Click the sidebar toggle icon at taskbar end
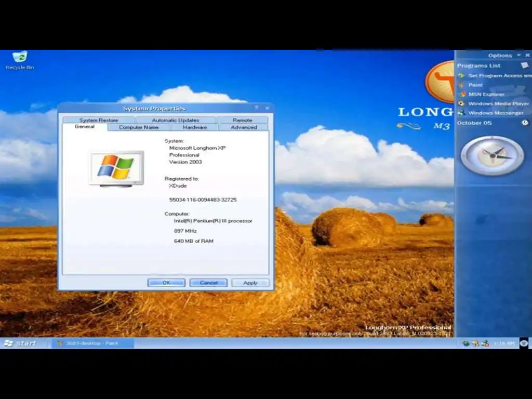 tap(524, 343)
